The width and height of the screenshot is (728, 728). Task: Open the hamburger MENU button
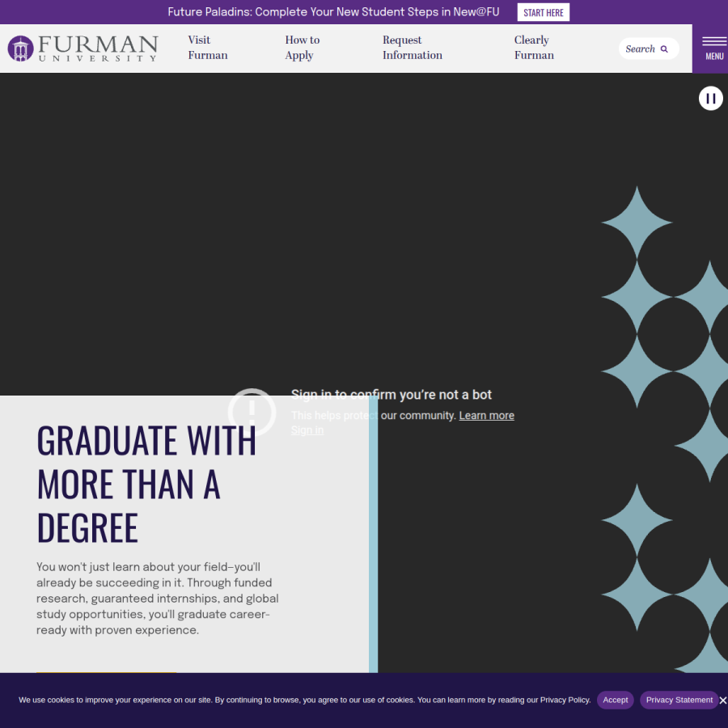point(714,49)
